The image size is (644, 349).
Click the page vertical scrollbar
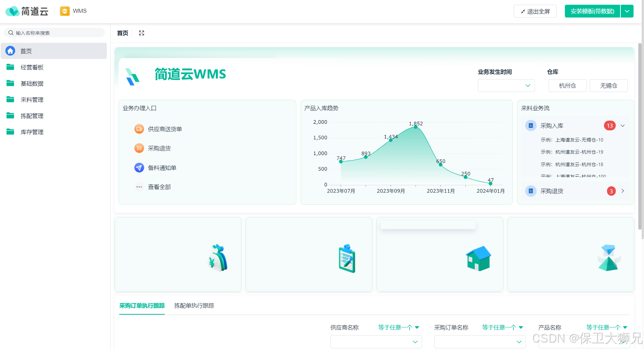(x=640, y=136)
